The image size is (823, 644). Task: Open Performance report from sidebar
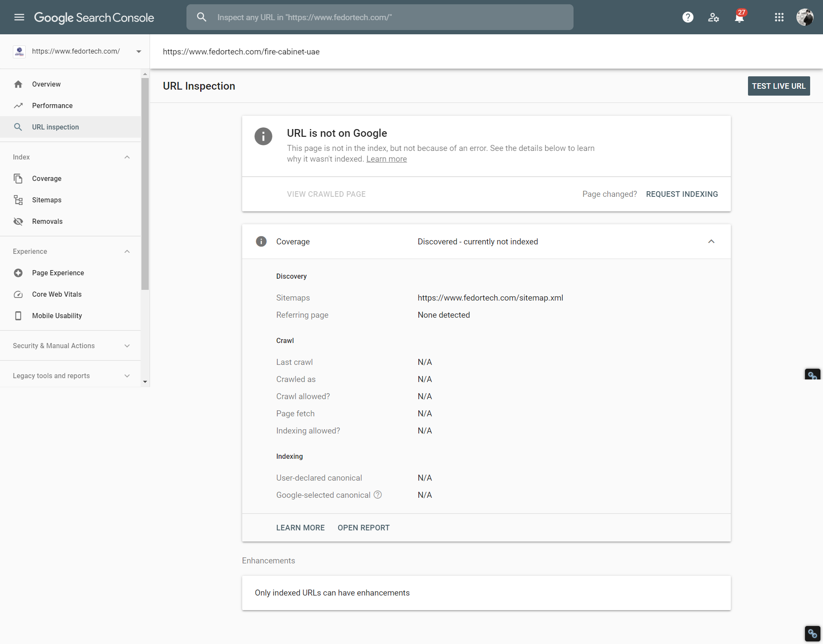70,105
